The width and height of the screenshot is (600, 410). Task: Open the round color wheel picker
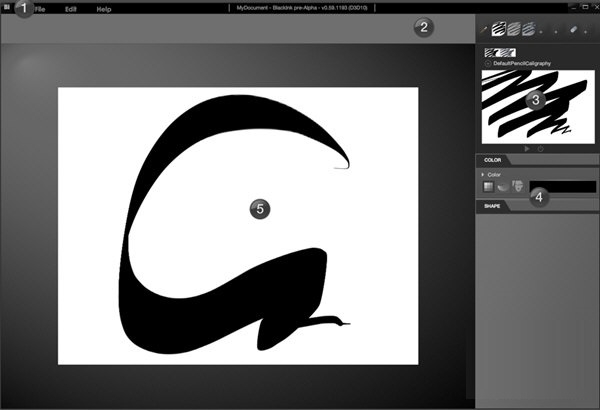click(503, 186)
